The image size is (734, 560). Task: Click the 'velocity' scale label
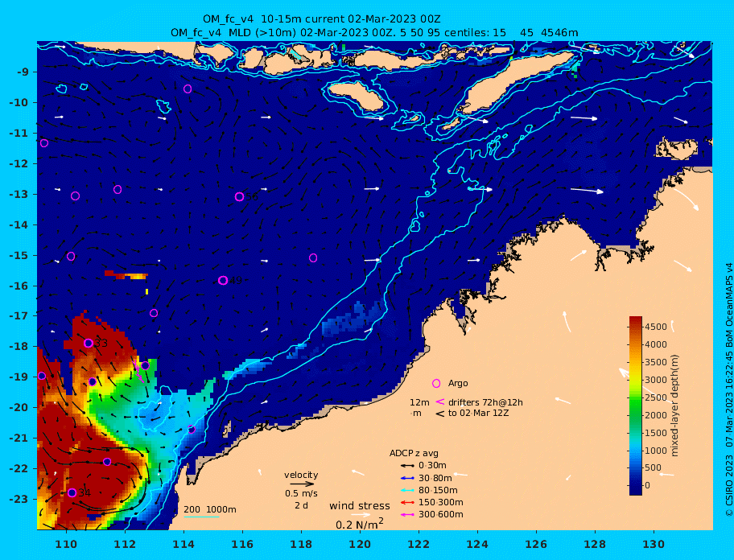(301, 475)
